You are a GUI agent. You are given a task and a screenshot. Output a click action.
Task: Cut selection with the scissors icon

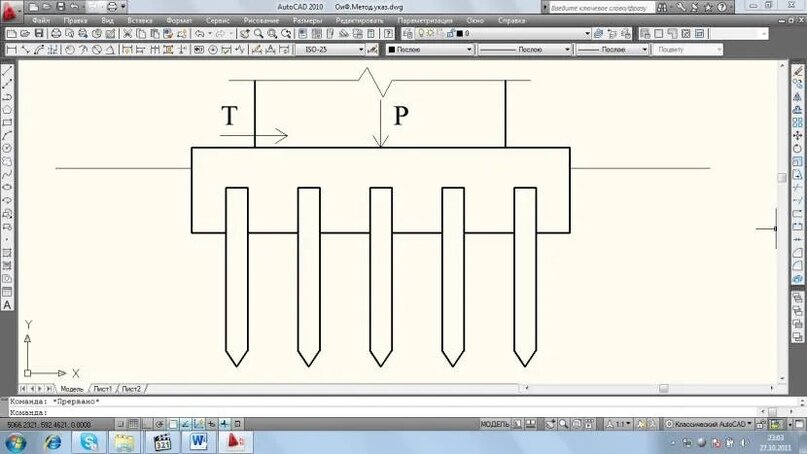coord(128,34)
